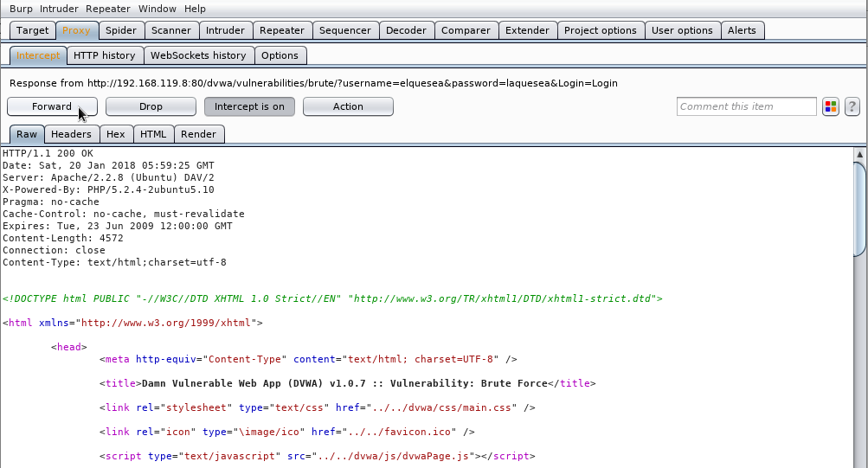Open the Window menu
The height and width of the screenshot is (468, 868).
(158, 9)
